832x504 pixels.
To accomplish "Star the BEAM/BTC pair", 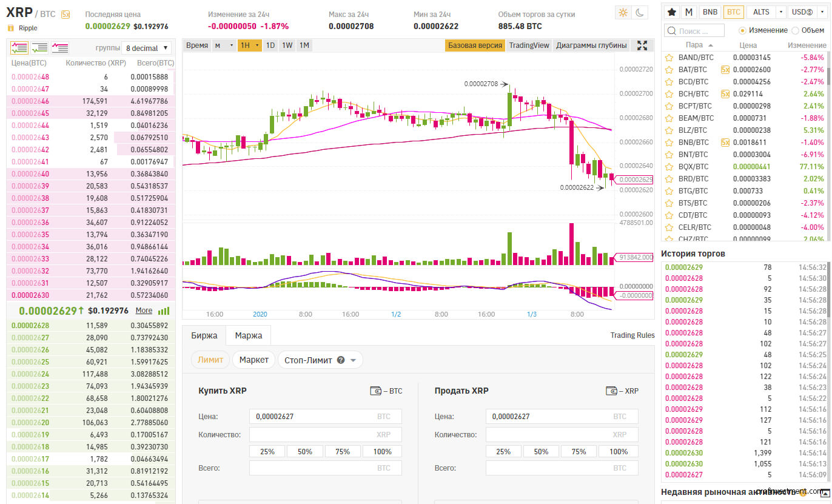I will [x=669, y=118].
